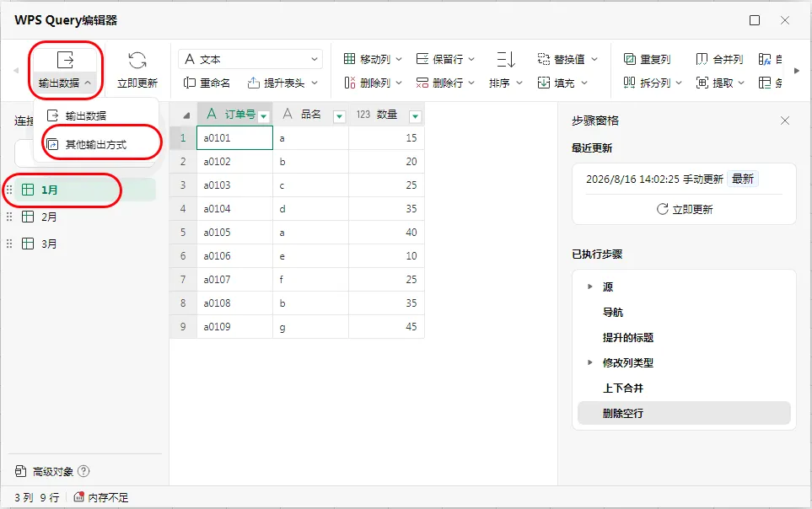Choose 其他输出方式 from the dropdown menu
The image size is (812, 509).
click(x=96, y=144)
